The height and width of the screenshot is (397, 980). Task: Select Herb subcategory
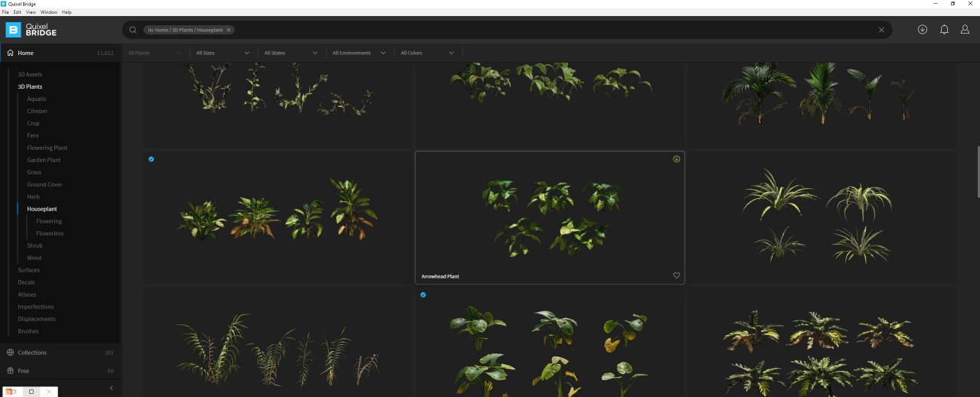pos(34,197)
